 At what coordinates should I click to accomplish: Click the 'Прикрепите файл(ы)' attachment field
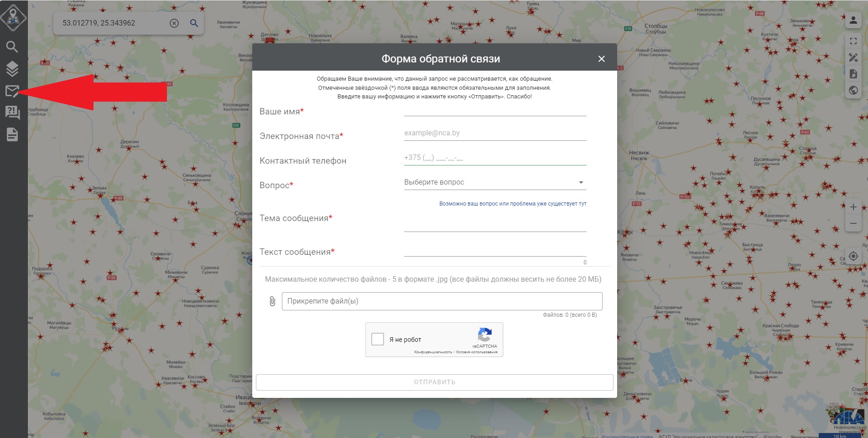click(x=442, y=301)
